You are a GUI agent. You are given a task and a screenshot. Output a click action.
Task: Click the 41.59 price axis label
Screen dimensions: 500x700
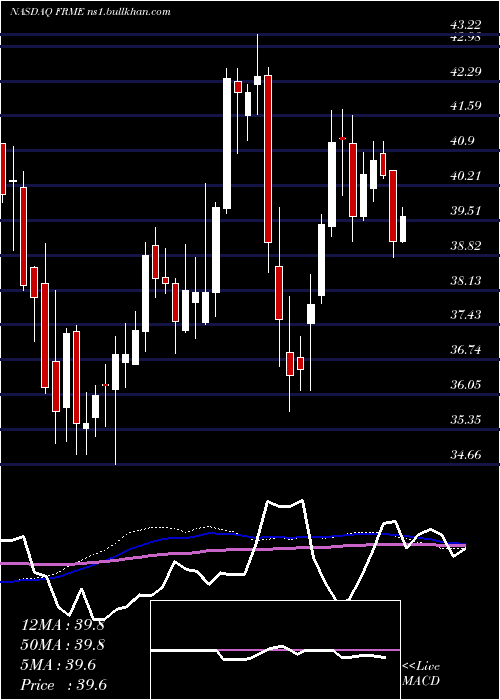tap(465, 106)
